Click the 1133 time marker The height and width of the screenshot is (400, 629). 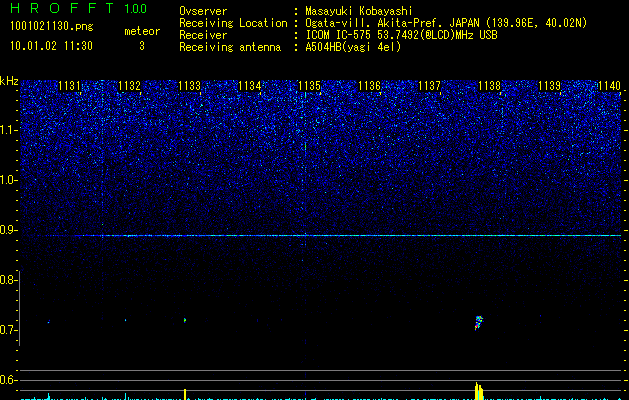[189, 86]
